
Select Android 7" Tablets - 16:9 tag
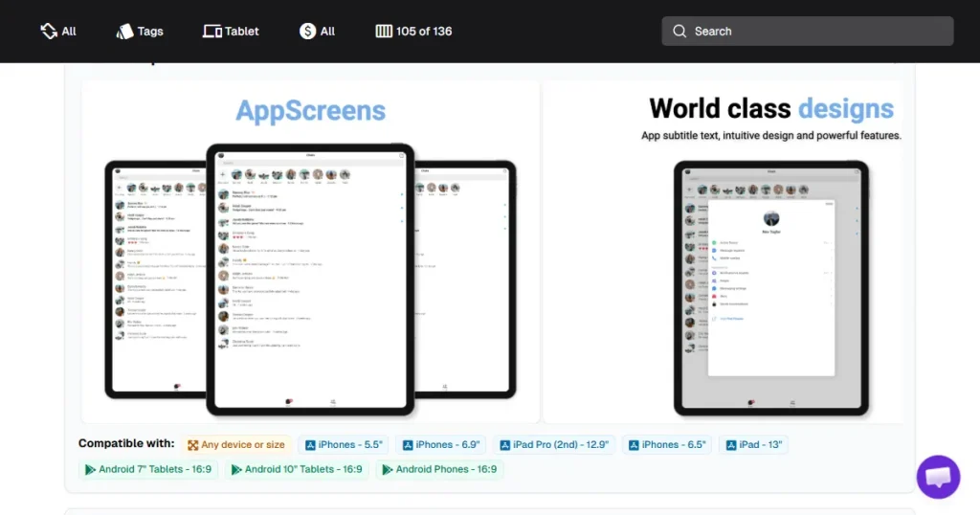[x=148, y=469]
